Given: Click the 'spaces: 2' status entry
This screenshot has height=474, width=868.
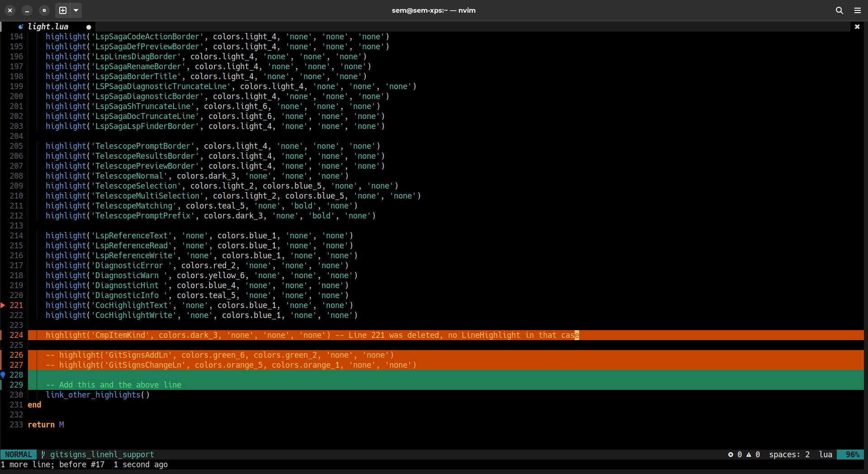Looking at the screenshot, I should tap(789, 455).
